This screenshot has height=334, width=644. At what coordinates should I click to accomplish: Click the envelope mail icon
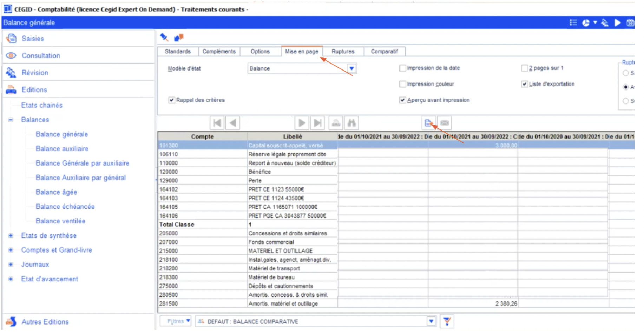click(x=445, y=123)
